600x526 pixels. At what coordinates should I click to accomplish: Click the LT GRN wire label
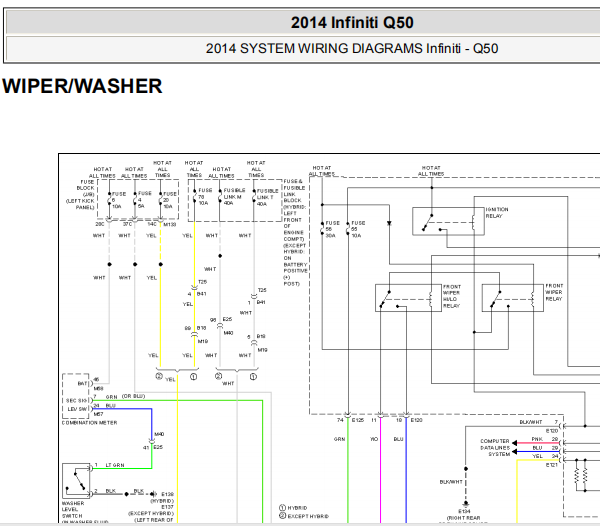point(115,465)
